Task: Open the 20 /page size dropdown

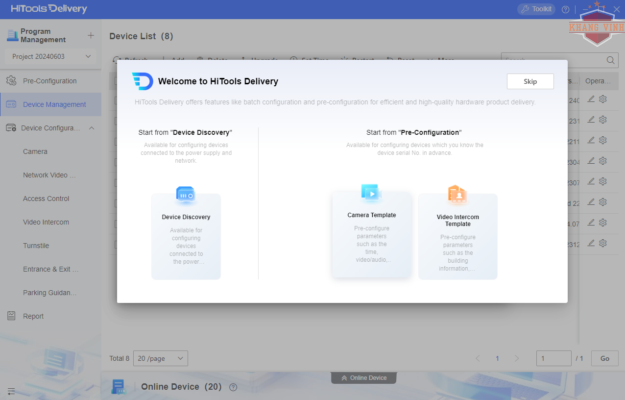Action: [x=160, y=357]
